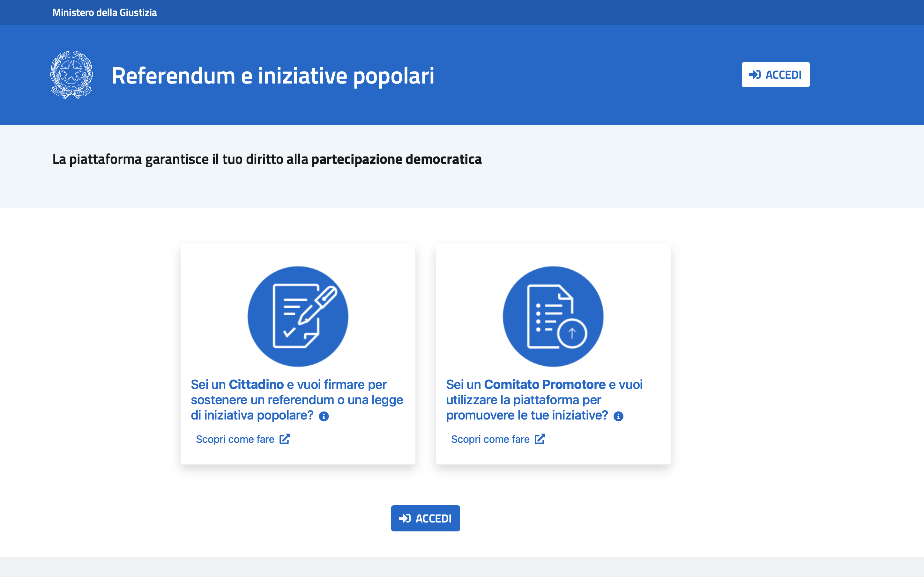Image resolution: width=924 pixels, height=577 pixels.
Task: Click the partecipazione democratica tagline text
Action: click(x=396, y=159)
